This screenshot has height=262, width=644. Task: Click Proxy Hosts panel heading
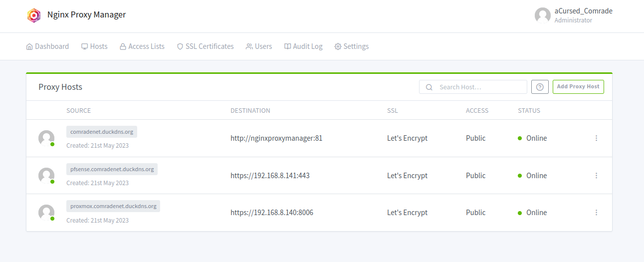[x=60, y=87]
